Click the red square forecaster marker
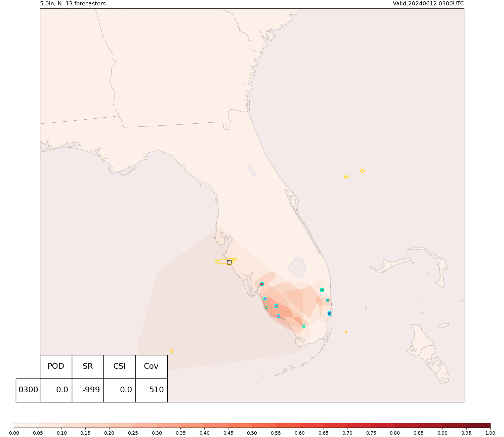 point(262,284)
